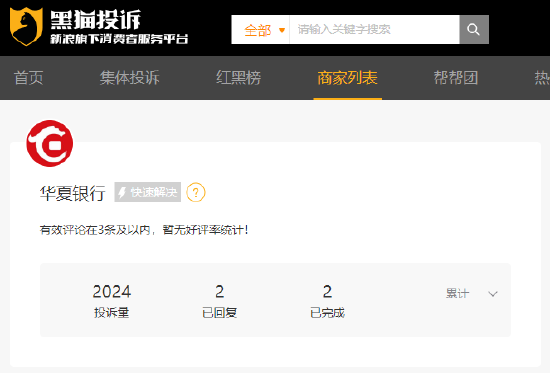Click the Black Cat shield logo
This screenshot has width=550, height=373.
27,27
